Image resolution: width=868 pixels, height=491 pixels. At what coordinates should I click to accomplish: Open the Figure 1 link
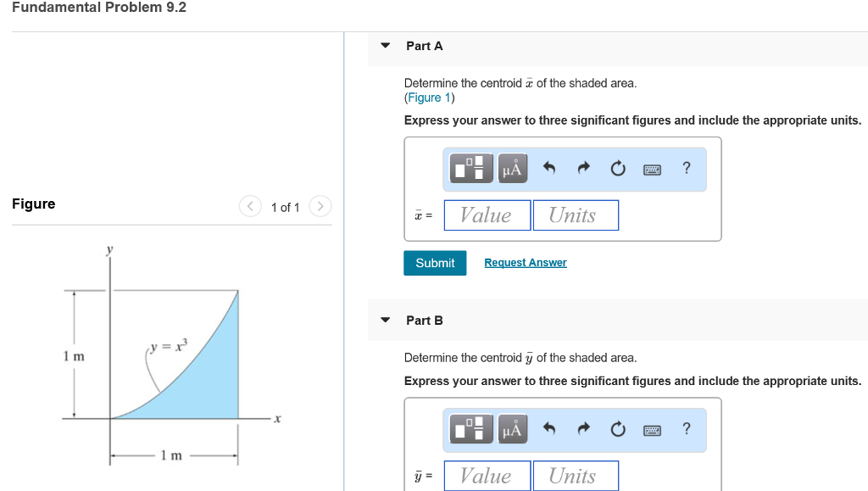click(428, 97)
